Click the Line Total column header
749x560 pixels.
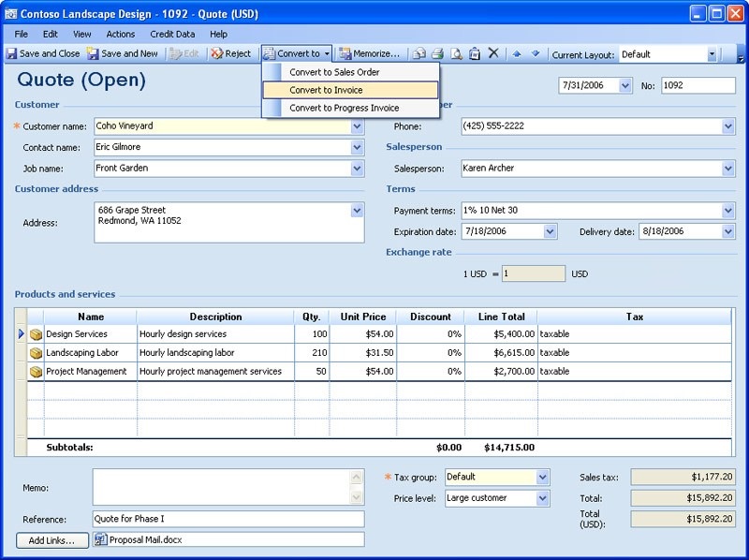501,317
